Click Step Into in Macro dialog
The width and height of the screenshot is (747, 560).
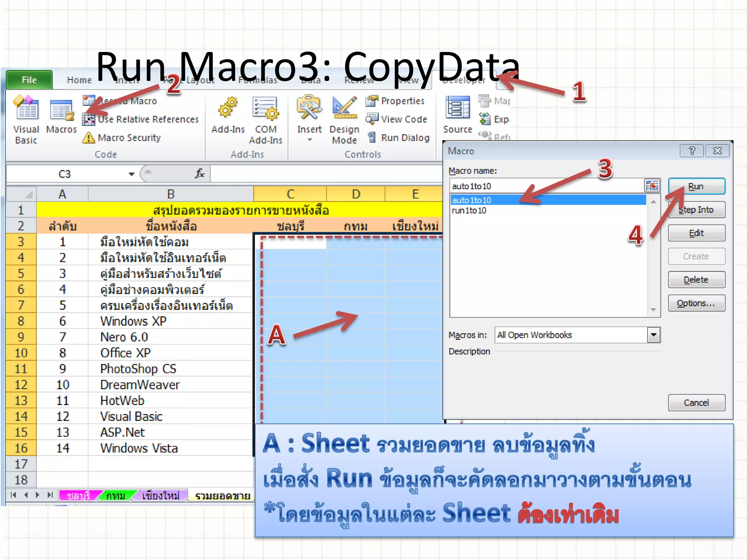point(696,210)
